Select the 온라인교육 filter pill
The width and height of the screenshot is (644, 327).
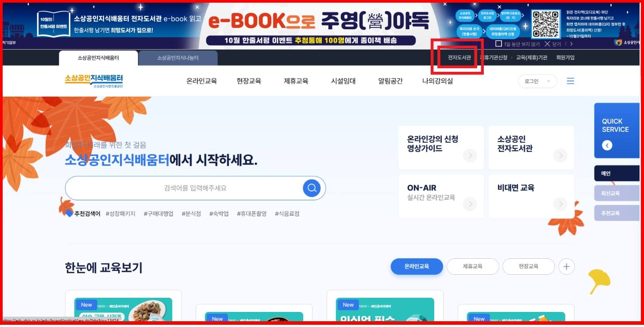click(x=416, y=267)
